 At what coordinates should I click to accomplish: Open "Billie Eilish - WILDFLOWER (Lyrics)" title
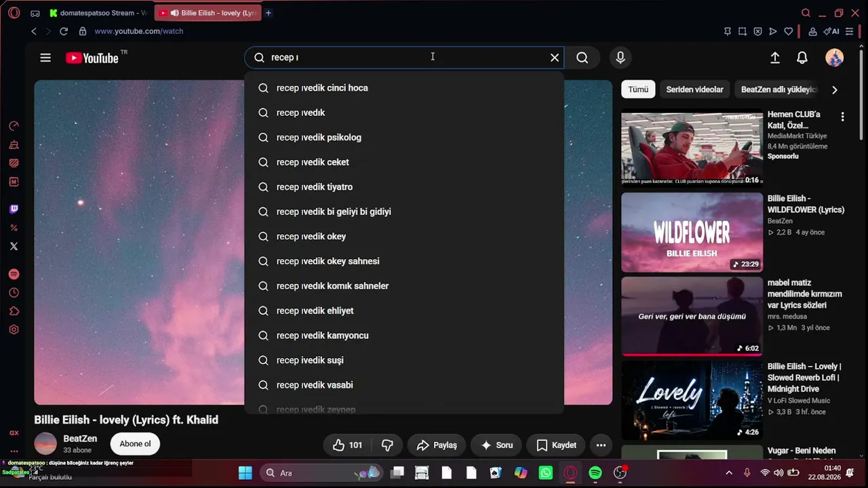point(806,204)
